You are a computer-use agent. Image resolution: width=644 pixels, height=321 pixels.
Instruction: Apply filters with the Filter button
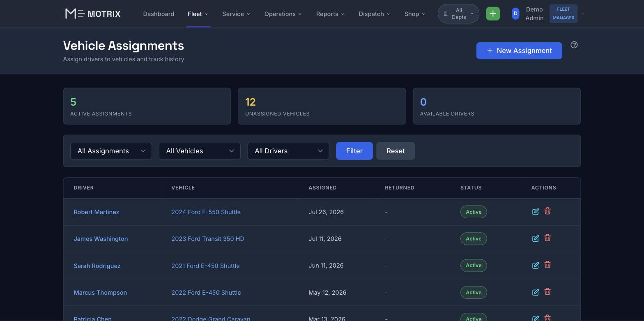354,151
